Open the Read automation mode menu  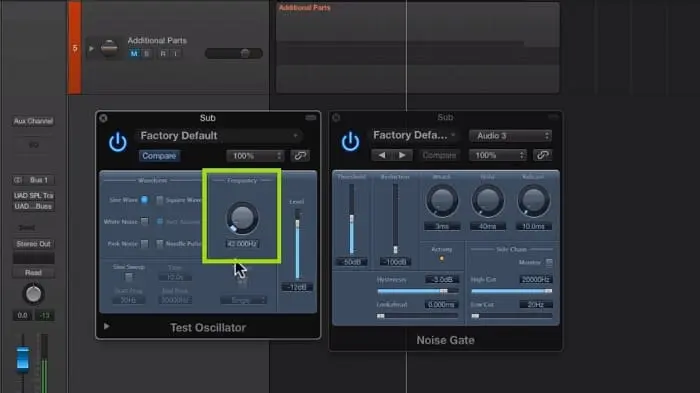(x=33, y=272)
